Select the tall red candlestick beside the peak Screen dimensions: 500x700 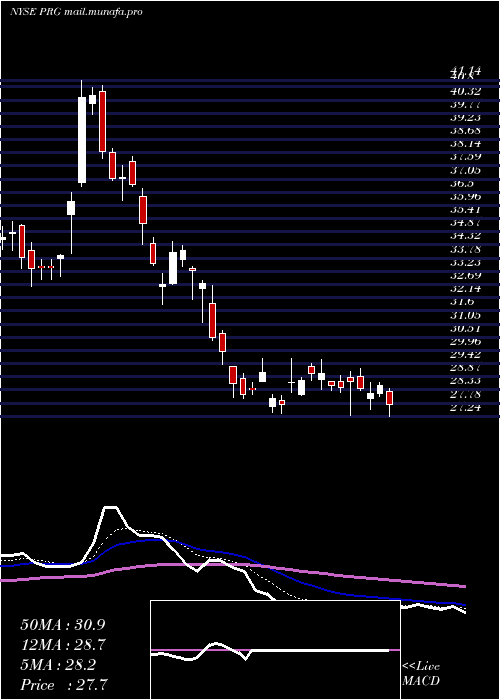point(103,121)
